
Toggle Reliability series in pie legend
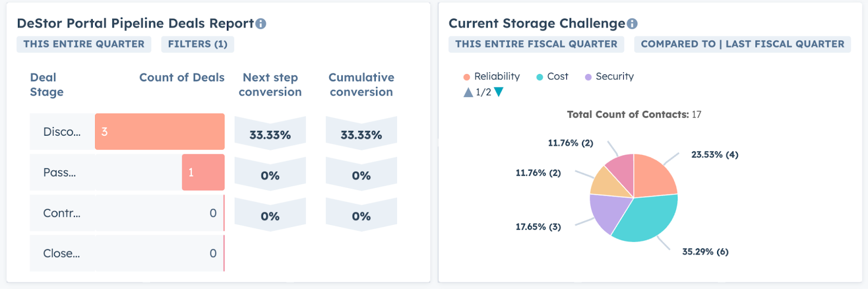tap(492, 77)
